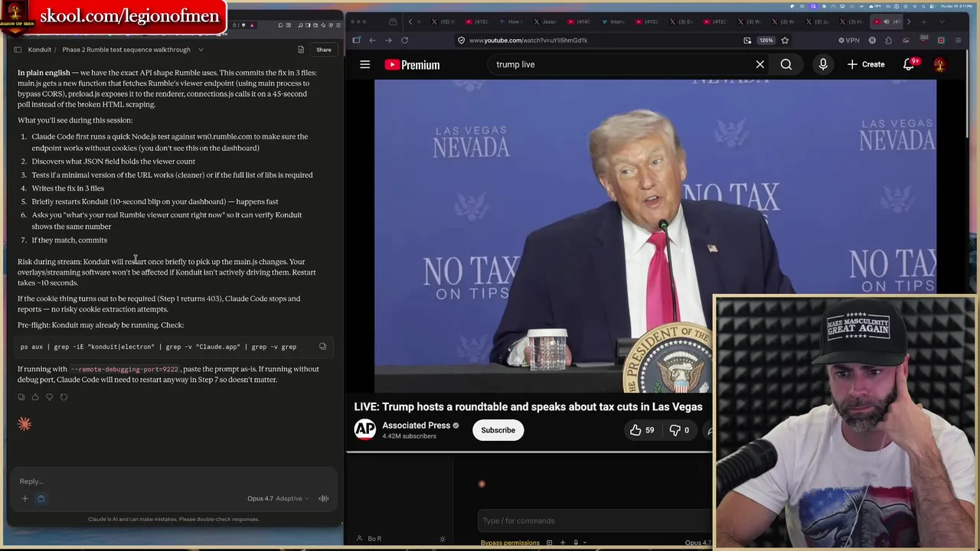980x551 pixels.
Task: Open the tab list dropdown chevron
Action: [x=942, y=21]
